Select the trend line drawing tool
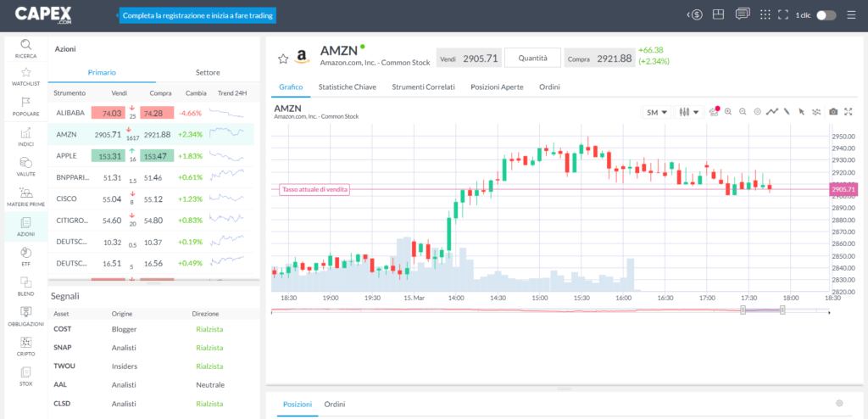The height and width of the screenshot is (419, 868). coord(771,111)
